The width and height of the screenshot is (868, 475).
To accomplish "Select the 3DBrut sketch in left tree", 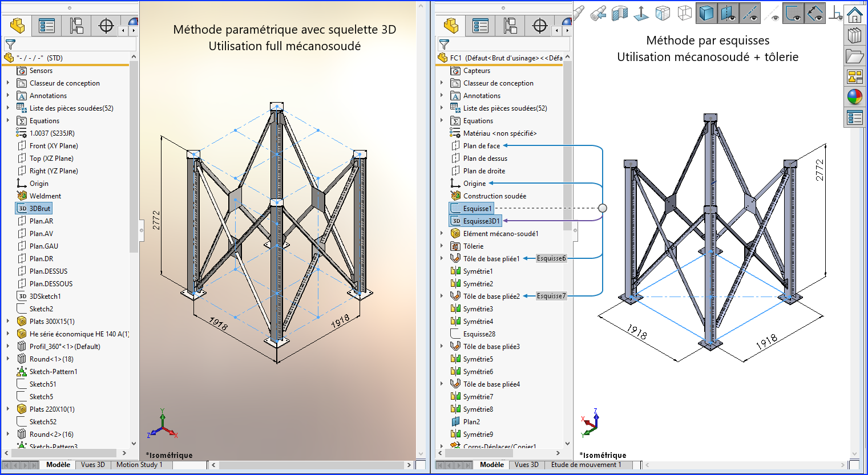I will tap(34, 209).
